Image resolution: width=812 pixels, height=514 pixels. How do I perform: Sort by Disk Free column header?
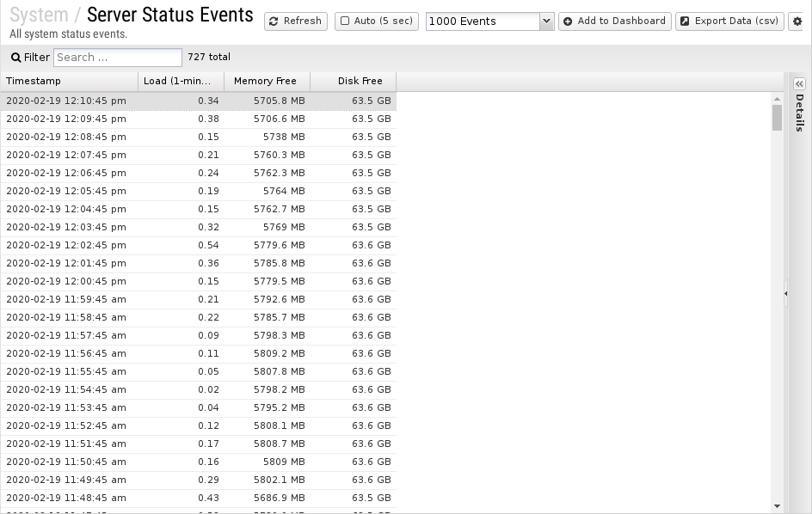click(x=353, y=82)
